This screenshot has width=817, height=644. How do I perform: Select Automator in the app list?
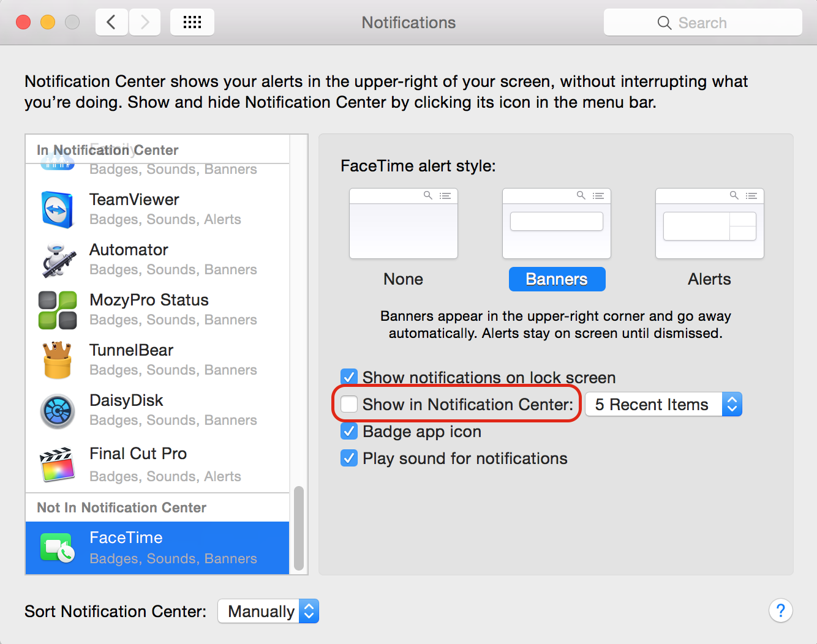tap(157, 260)
